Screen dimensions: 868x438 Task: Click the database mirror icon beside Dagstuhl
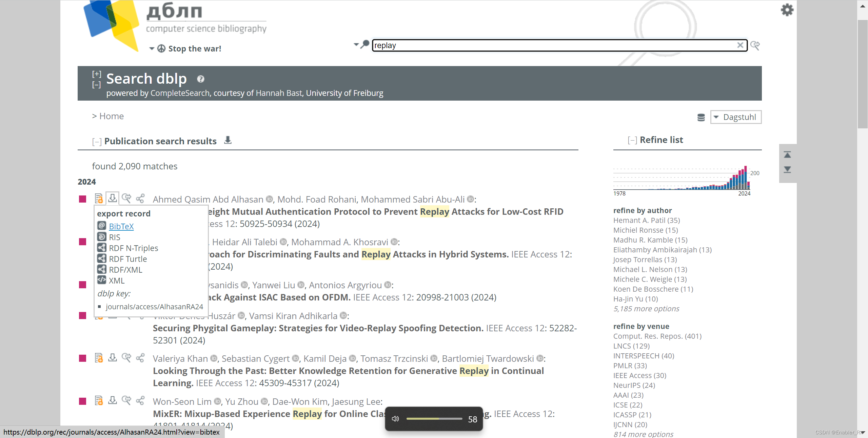tap(701, 117)
